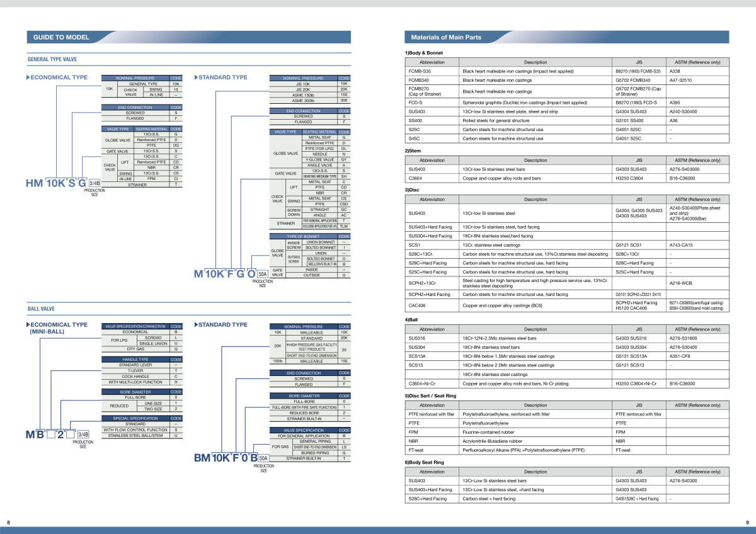The height and width of the screenshot is (534, 756).
Task: Select the 3/4B size box after MB model code
Action: (83, 435)
